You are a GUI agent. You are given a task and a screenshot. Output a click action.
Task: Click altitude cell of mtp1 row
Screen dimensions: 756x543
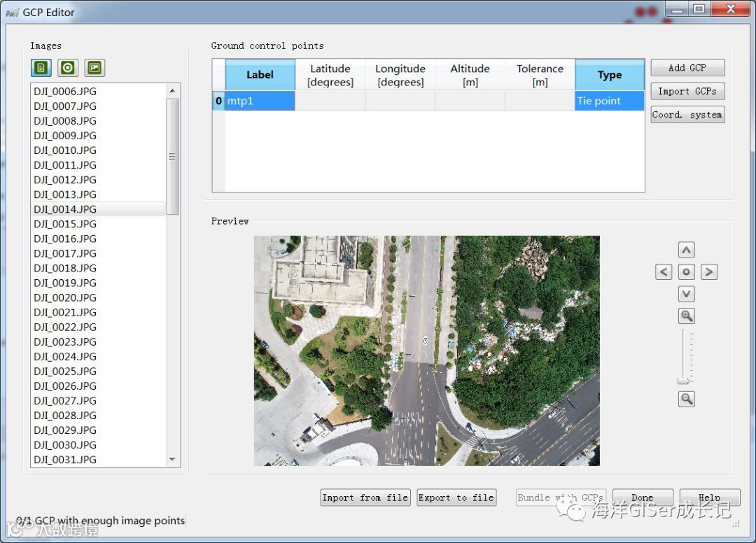pyautogui.click(x=470, y=101)
